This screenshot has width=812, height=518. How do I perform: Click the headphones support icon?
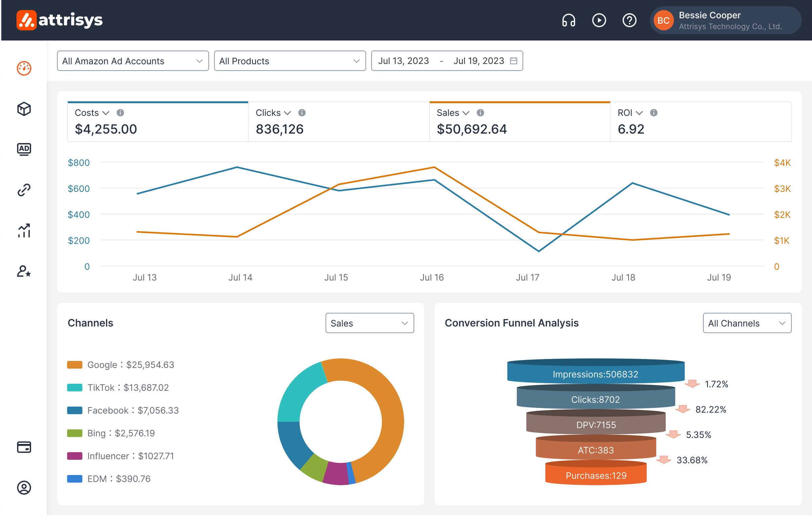tap(568, 20)
